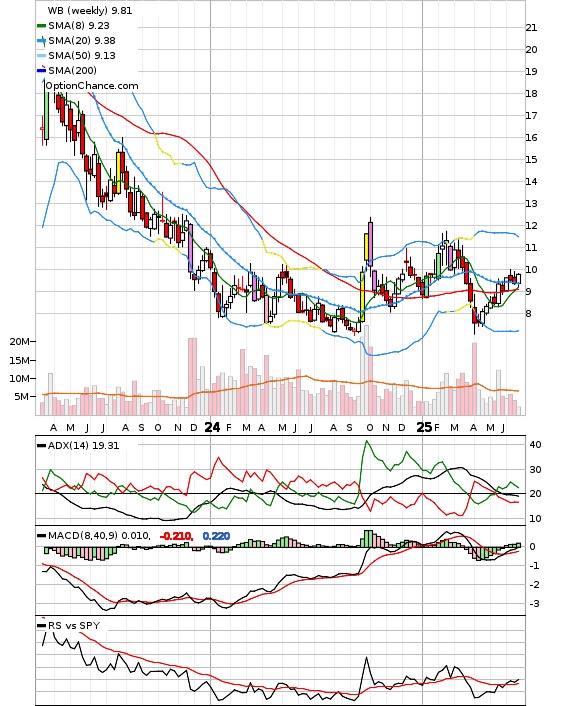The image size is (566, 706).
Task: Click the price label 21 on right axis
Action: click(x=531, y=28)
